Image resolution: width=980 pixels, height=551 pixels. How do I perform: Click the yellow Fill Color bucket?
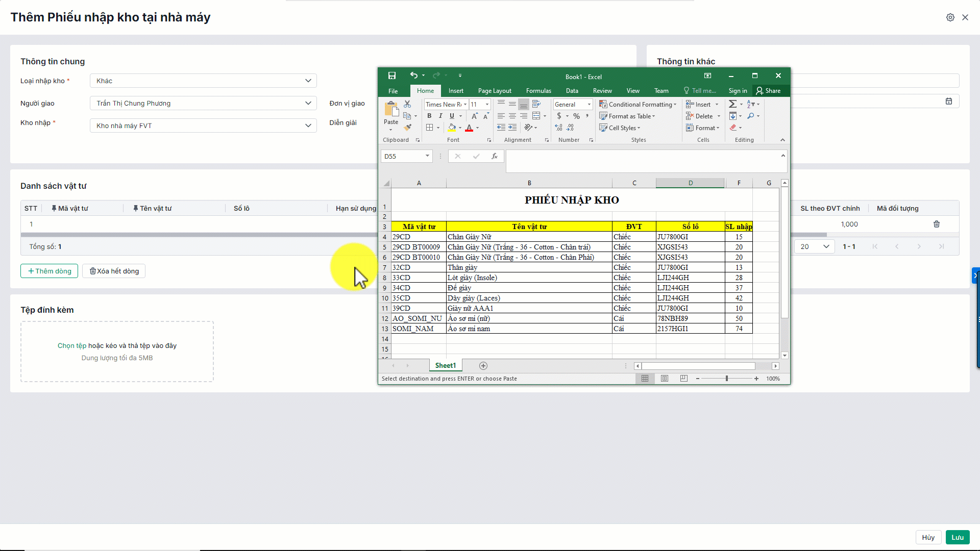pos(452,128)
